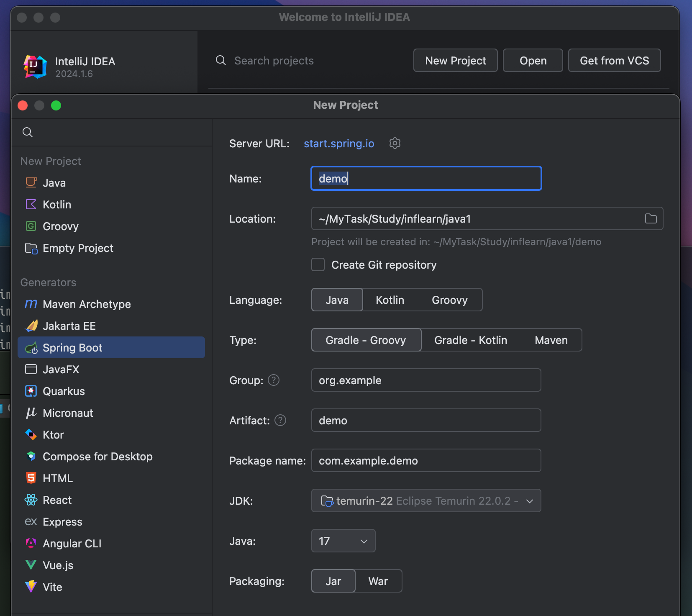692x616 pixels.
Task: Click the Java project type icon
Action: (31, 182)
